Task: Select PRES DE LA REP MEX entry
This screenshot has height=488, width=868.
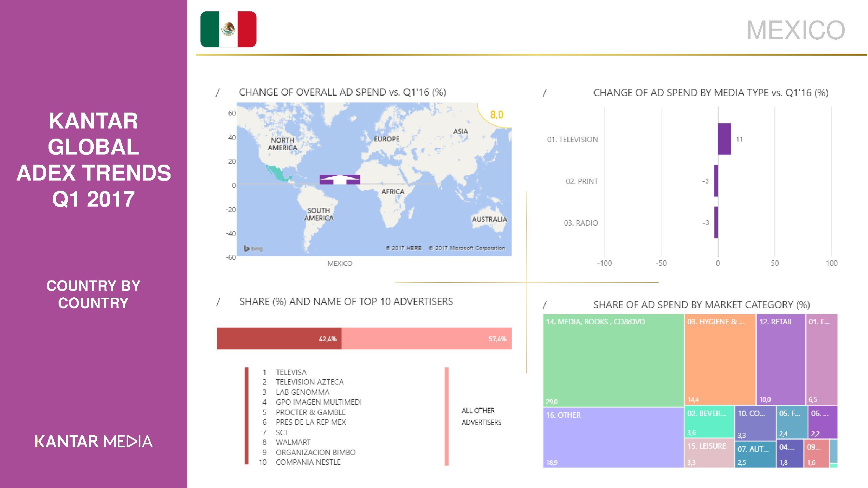Action: 311,422
